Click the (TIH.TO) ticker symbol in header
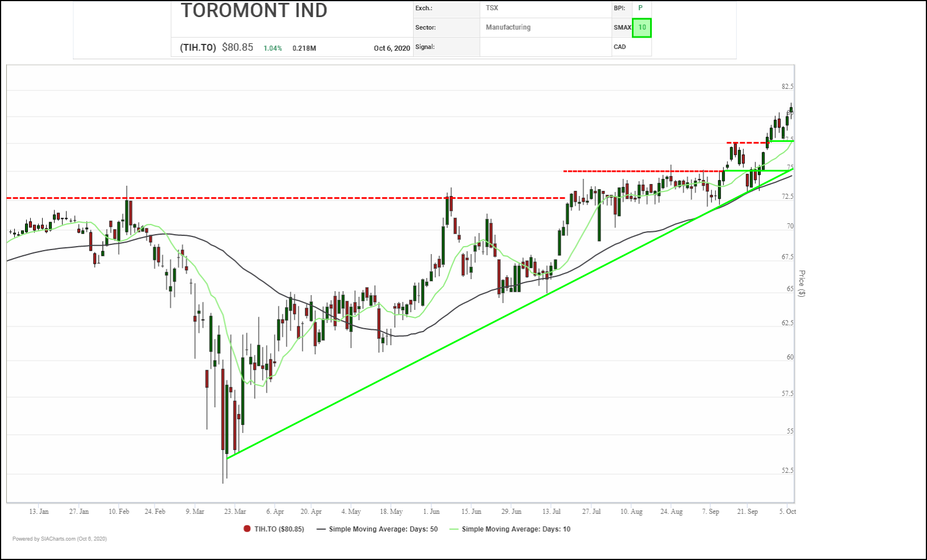Viewport: 927px width, 560px height. pyautogui.click(x=198, y=47)
